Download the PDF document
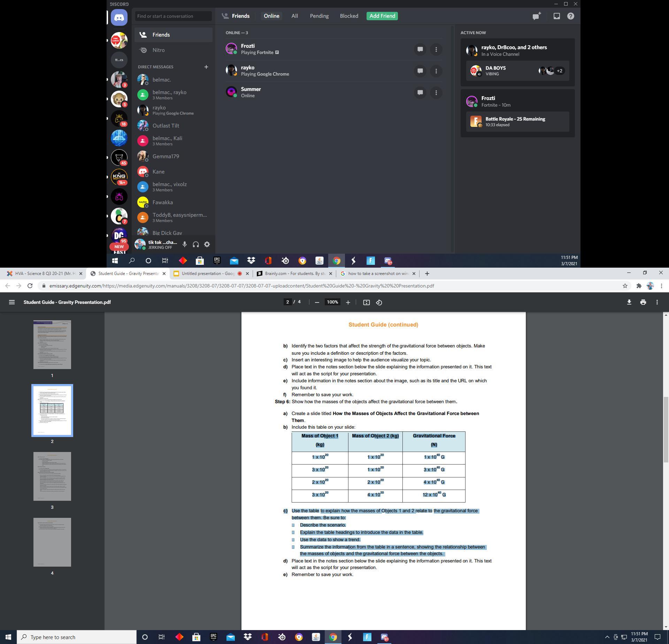669x644 pixels. [629, 302]
